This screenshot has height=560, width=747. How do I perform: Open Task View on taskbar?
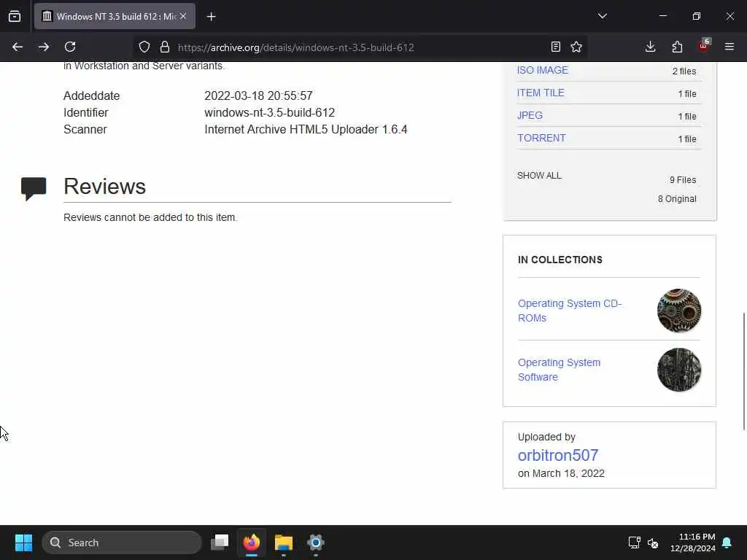(220, 542)
